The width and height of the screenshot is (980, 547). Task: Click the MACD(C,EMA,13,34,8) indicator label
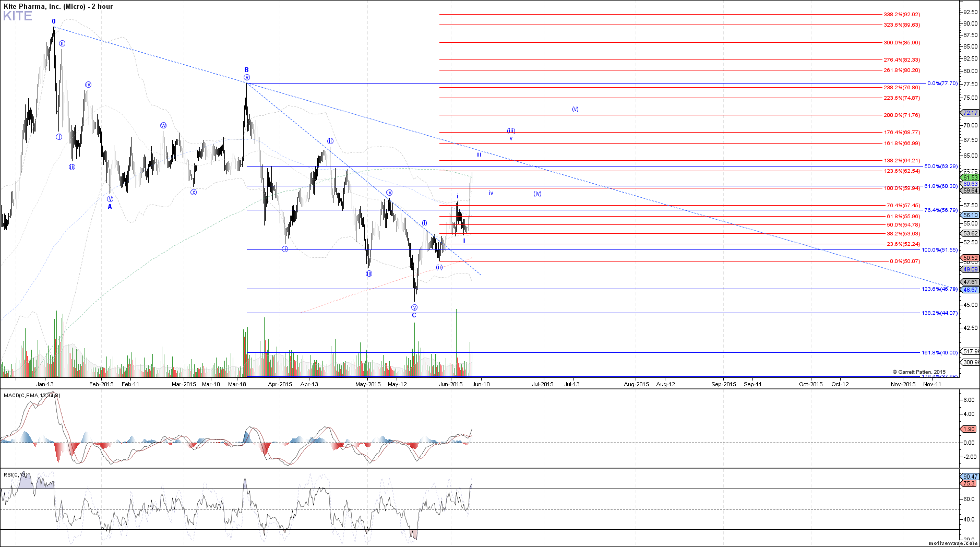(32, 396)
